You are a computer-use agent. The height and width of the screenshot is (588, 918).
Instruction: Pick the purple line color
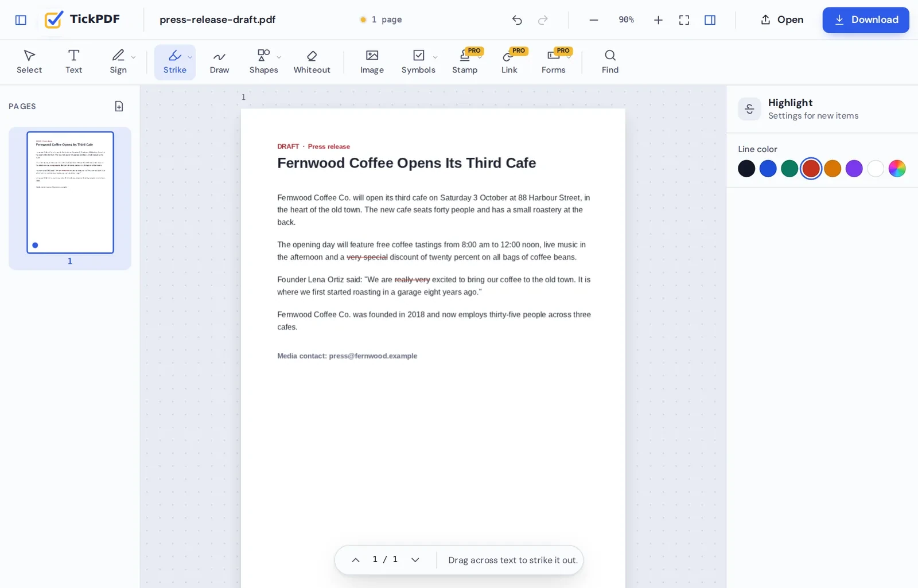click(854, 169)
